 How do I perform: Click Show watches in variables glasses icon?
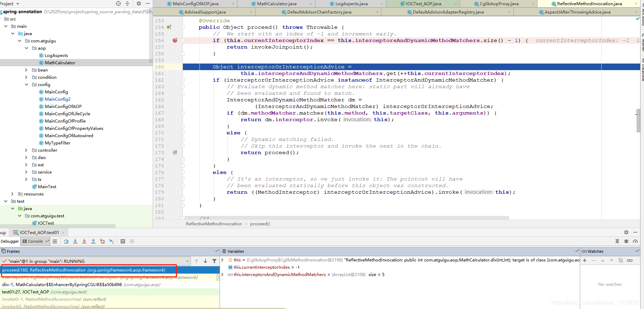tap(630, 260)
